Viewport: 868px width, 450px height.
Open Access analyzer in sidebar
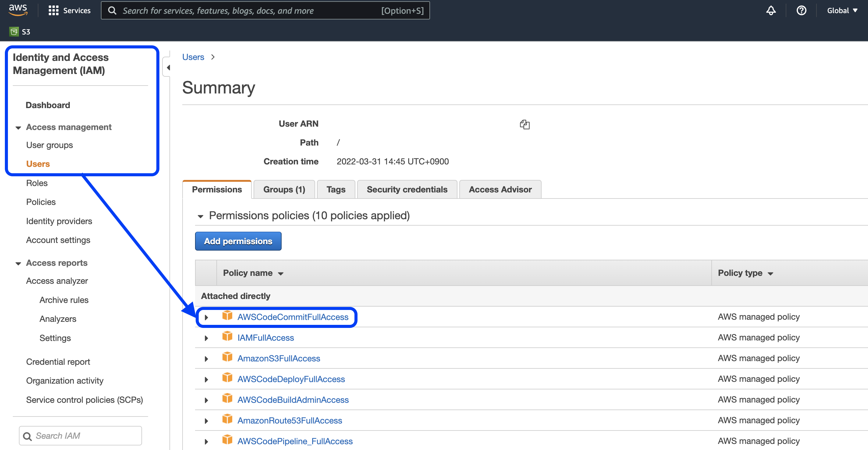pos(57,281)
